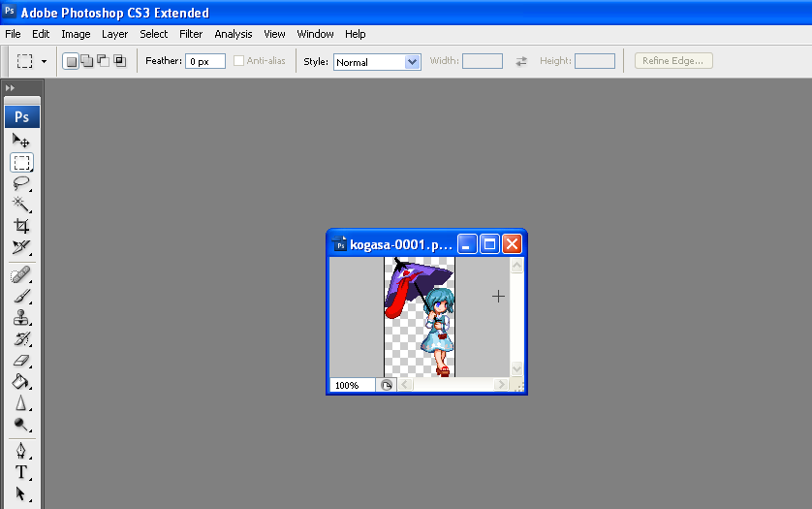Image resolution: width=812 pixels, height=509 pixels.
Task: Select the Healing Brush tool
Action: (21, 275)
